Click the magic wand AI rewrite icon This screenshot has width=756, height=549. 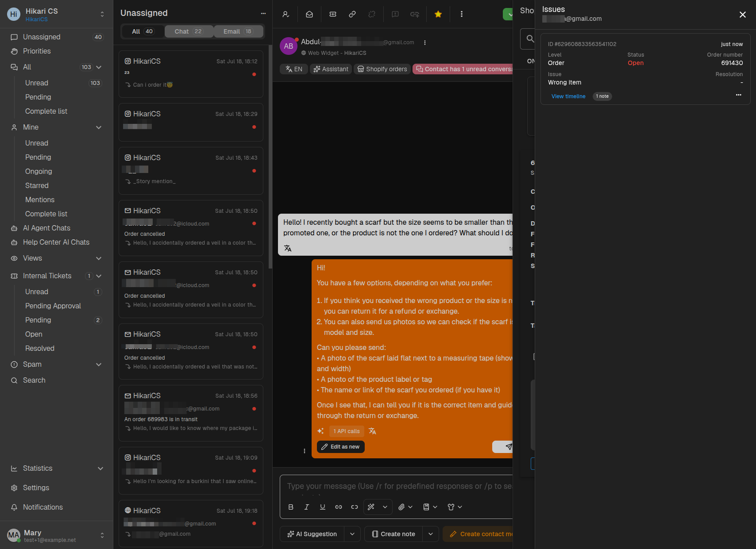(371, 507)
